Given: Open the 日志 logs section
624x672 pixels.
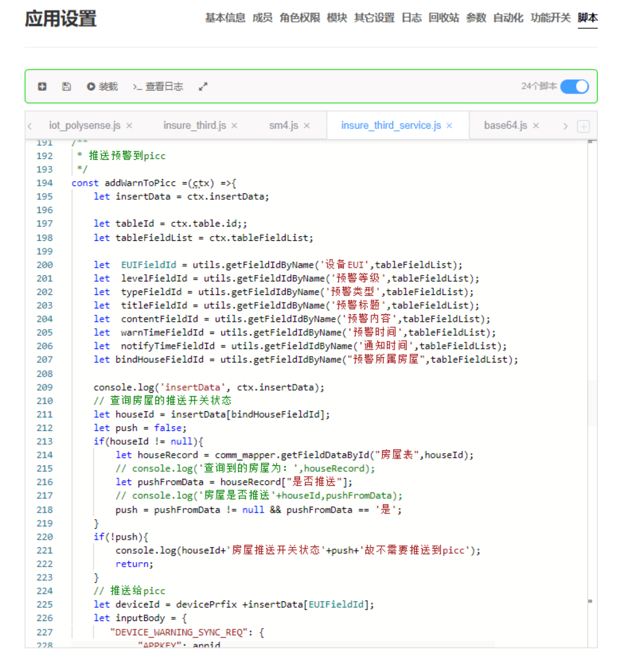Looking at the screenshot, I should pyautogui.click(x=412, y=18).
